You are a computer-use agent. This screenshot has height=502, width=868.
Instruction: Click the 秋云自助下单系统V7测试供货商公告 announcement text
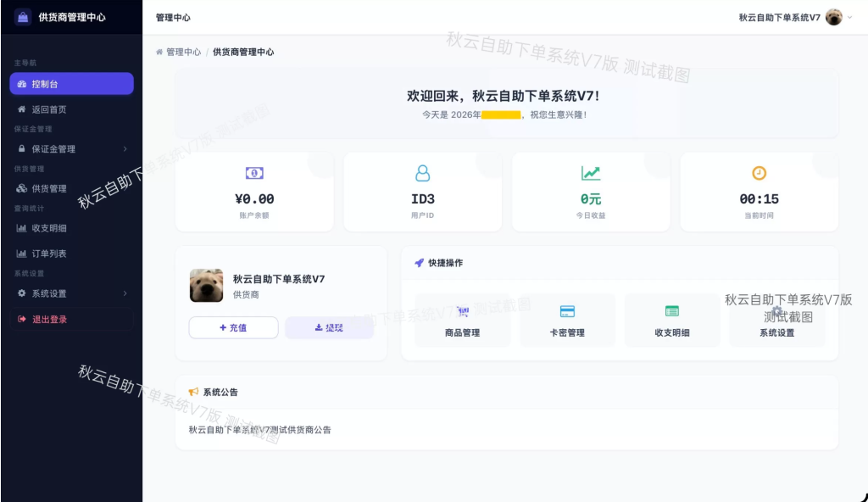259,429
